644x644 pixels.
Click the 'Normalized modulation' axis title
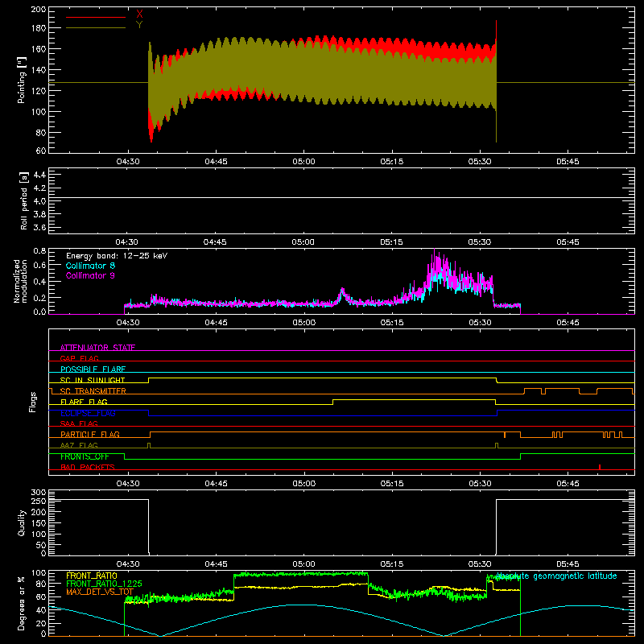(21, 281)
